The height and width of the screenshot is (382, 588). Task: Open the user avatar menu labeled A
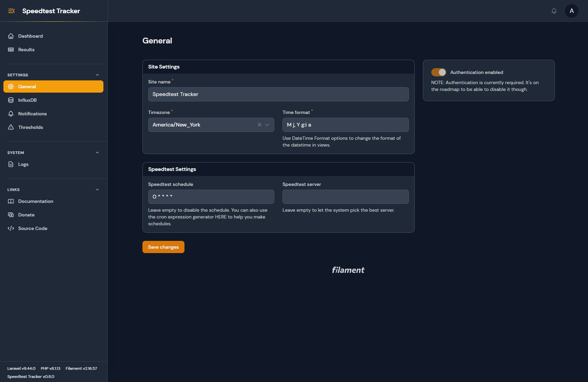click(572, 11)
